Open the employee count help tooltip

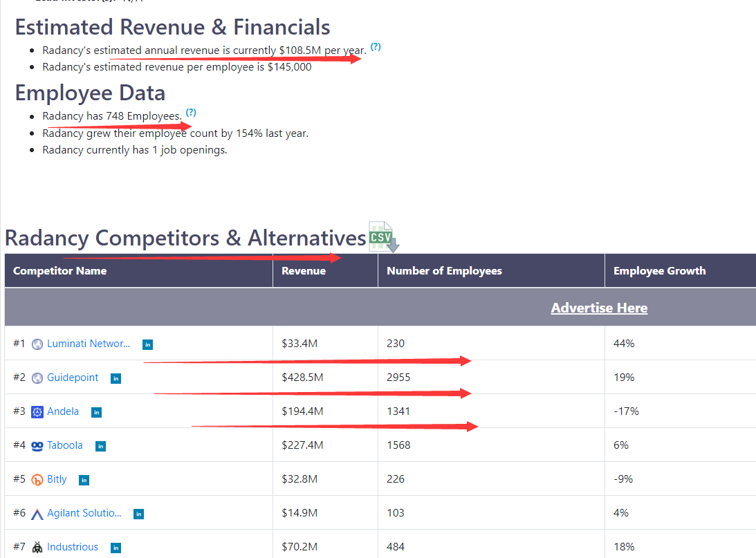(x=191, y=113)
